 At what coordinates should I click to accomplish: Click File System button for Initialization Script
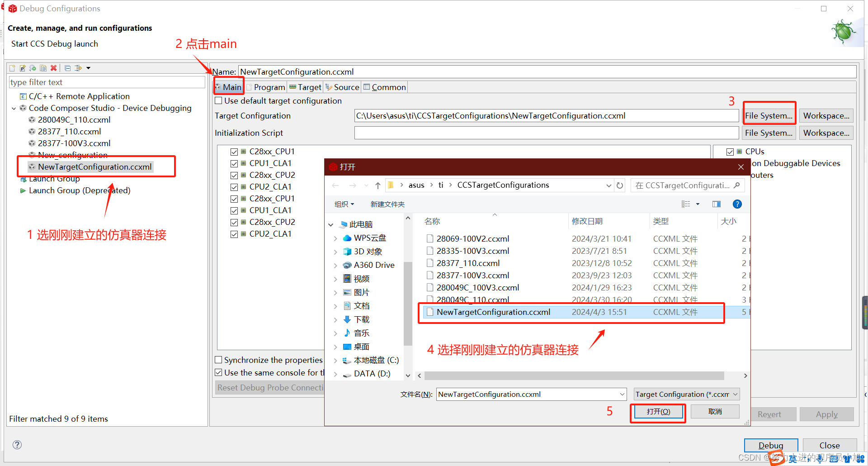[769, 133]
